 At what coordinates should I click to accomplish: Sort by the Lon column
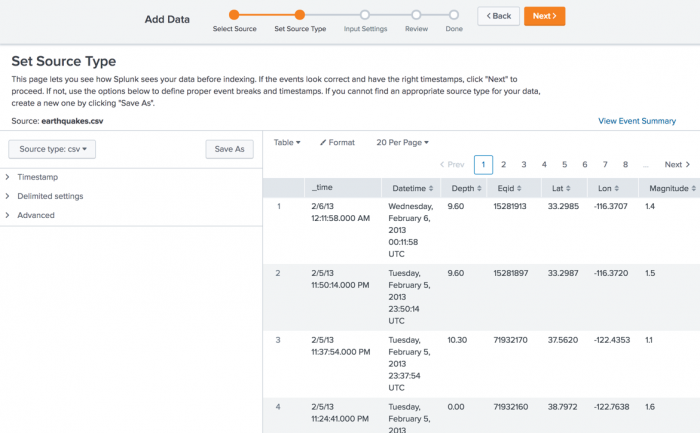click(608, 188)
